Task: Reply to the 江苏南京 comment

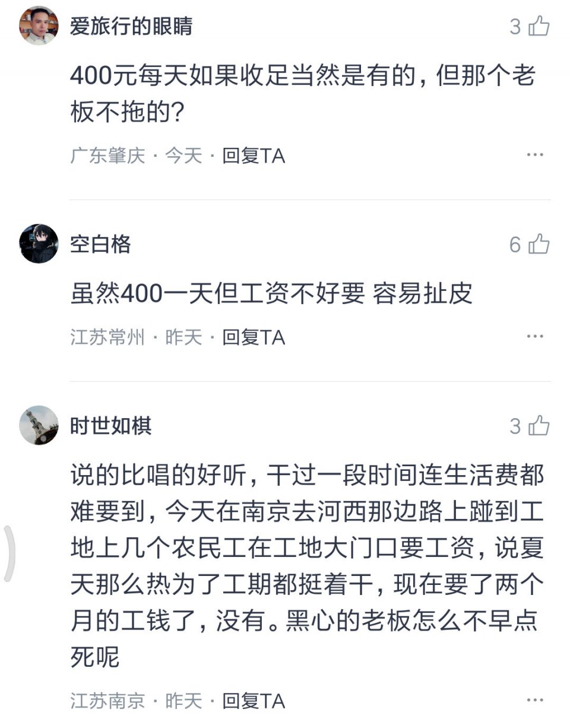Action: click(254, 701)
